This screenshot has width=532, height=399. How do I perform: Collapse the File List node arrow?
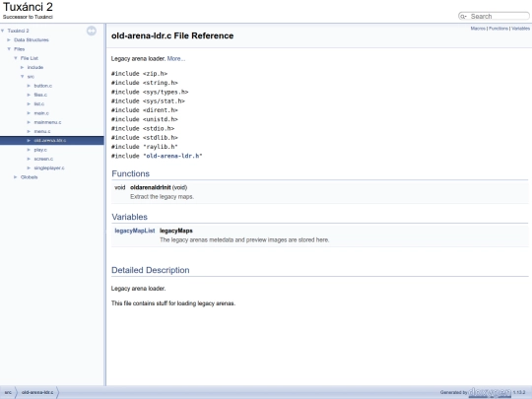click(x=16, y=58)
